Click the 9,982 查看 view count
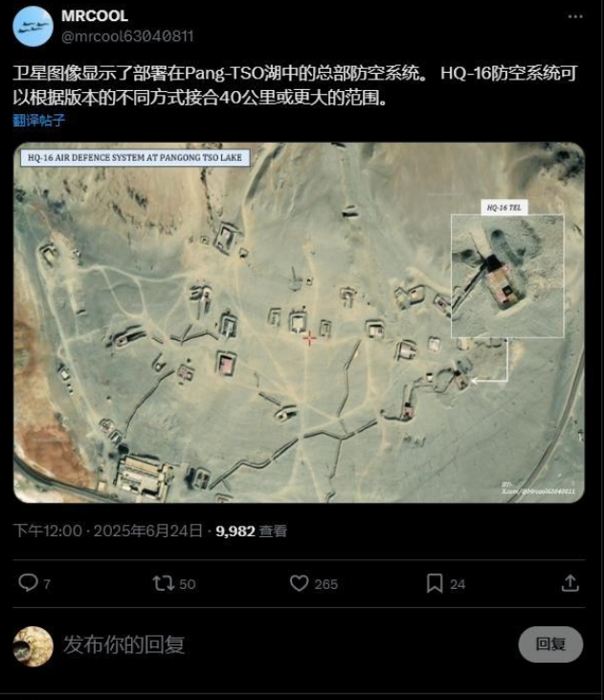The height and width of the screenshot is (700, 604). 252,531
